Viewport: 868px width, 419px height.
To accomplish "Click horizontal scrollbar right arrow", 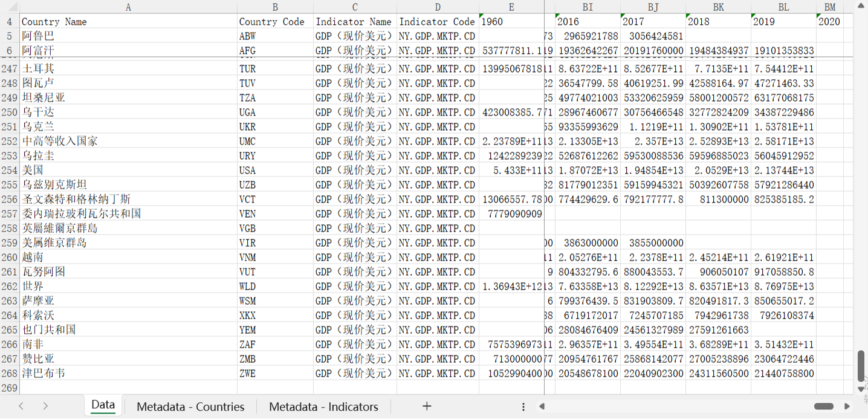I will pyautogui.click(x=847, y=406).
